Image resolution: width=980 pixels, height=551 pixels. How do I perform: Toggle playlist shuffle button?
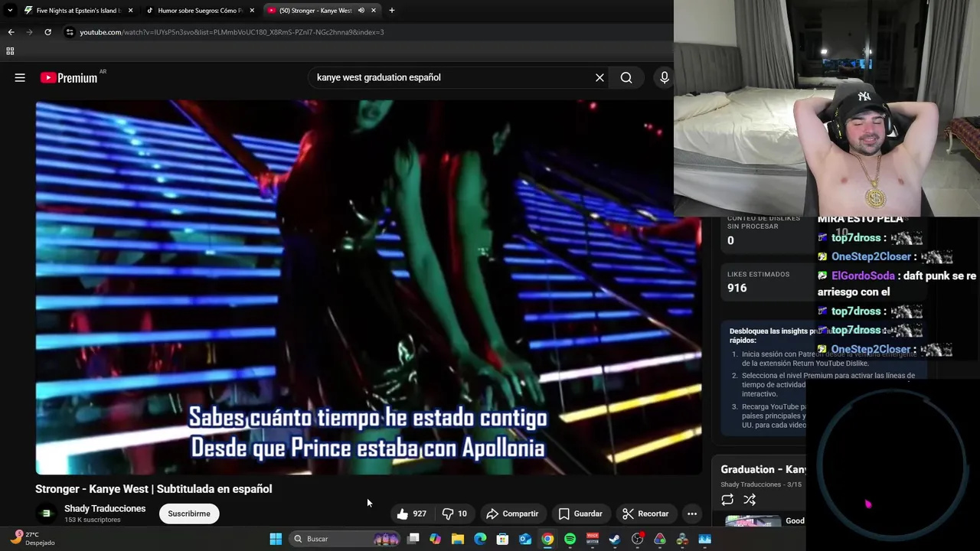tap(750, 500)
